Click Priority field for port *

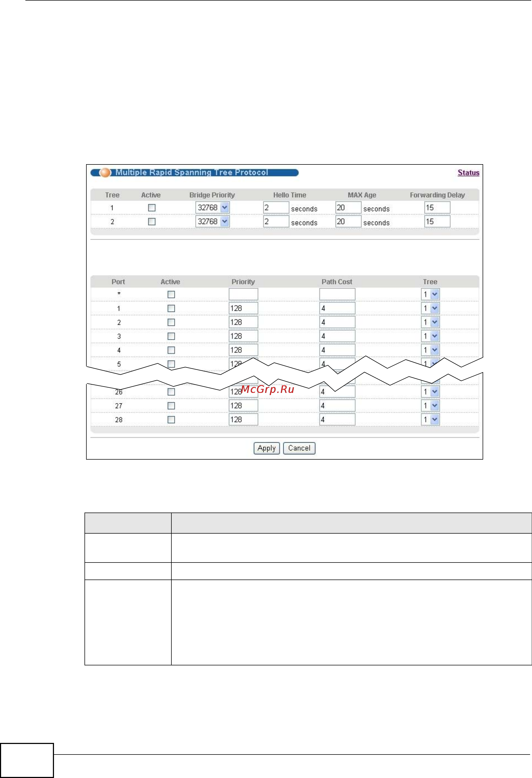243,294
